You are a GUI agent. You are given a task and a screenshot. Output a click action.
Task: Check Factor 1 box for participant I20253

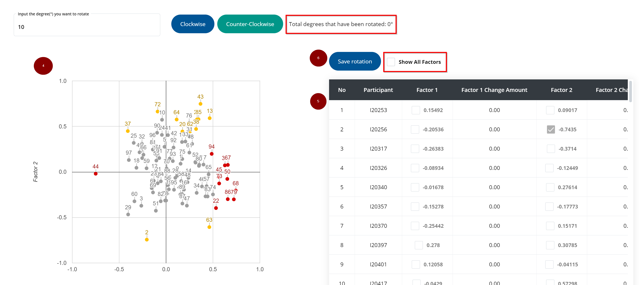415,110
